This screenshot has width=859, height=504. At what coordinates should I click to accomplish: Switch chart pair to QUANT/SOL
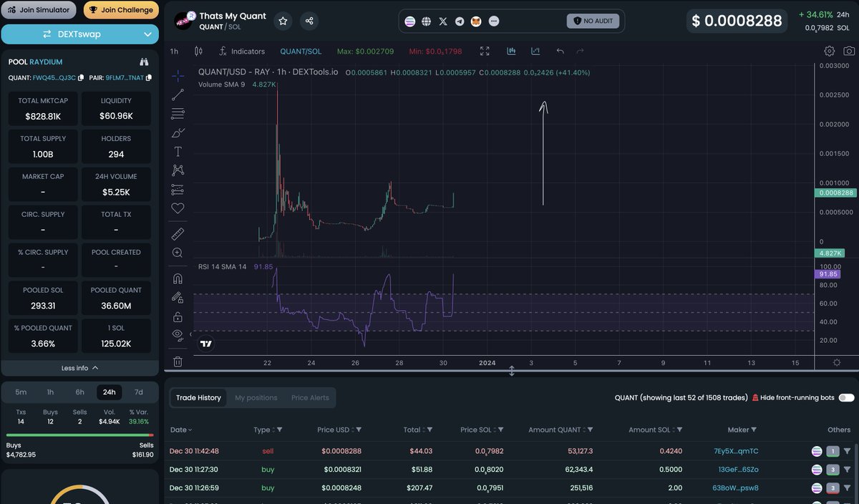click(301, 52)
